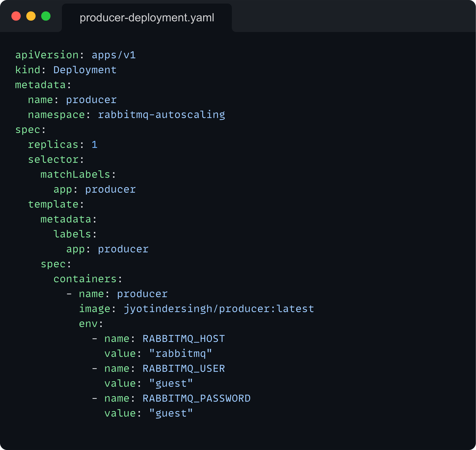Screen dimensions: 476x450
Task: Click the green maximize window button
Action: click(x=46, y=16)
